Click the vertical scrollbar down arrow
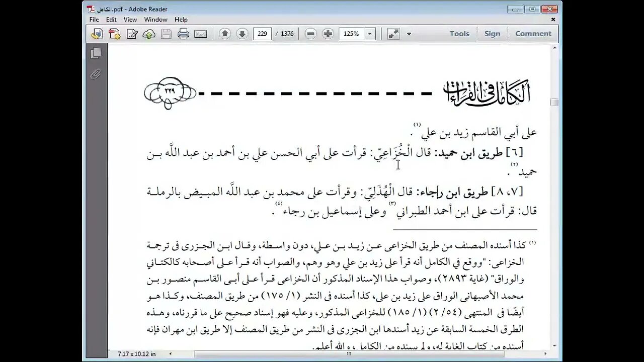This screenshot has width=644, height=362. coord(554,346)
